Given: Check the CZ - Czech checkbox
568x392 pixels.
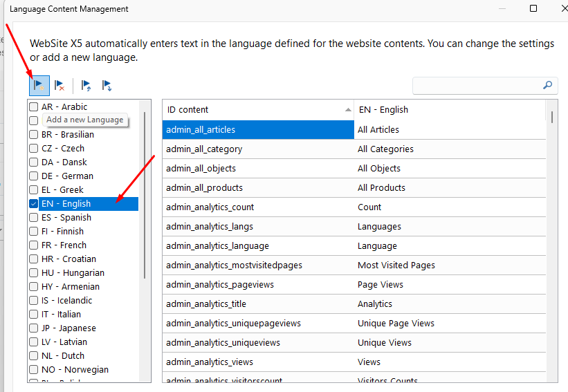Looking at the screenshot, I should [x=34, y=149].
